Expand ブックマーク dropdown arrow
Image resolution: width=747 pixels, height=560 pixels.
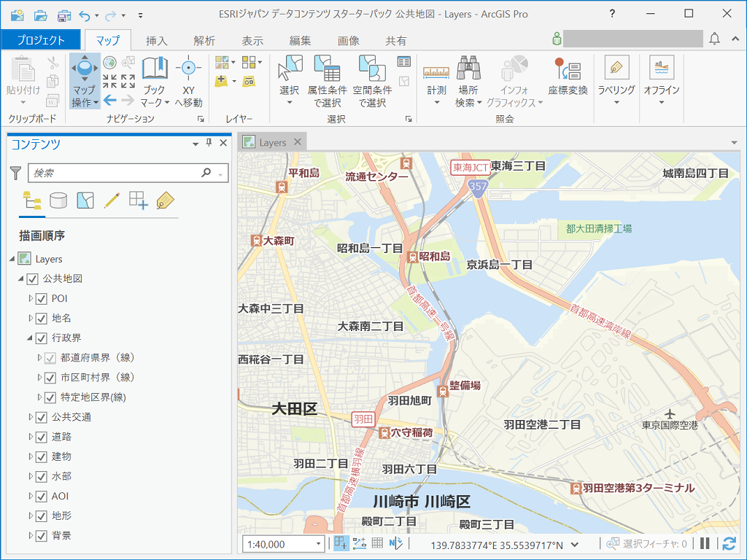click(x=167, y=102)
